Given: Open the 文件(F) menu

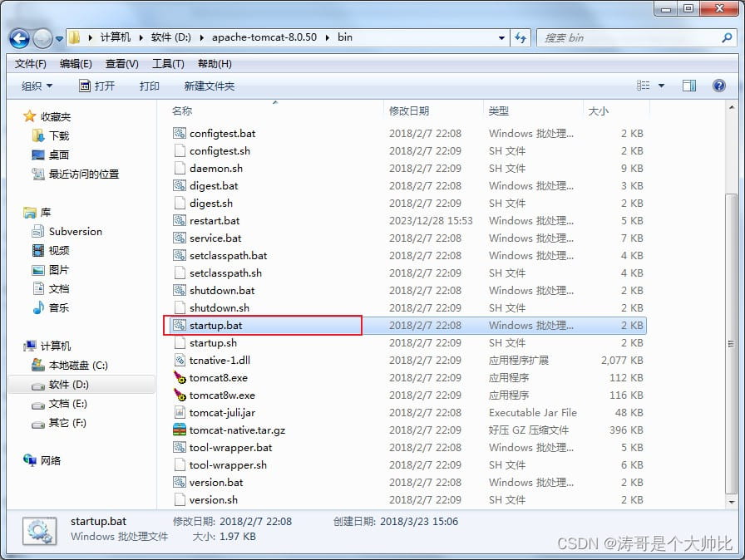Looking at the screenshot, I should [31, 64].
